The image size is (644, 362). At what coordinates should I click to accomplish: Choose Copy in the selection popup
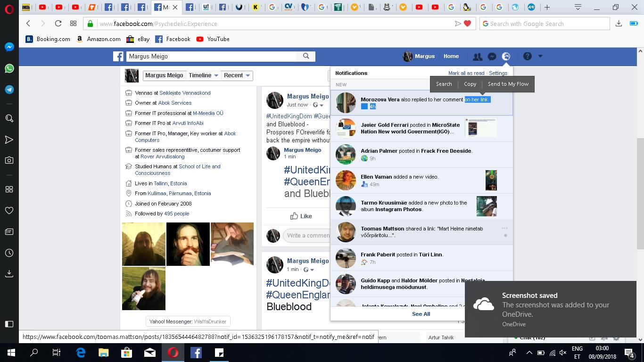click(470, 84)
